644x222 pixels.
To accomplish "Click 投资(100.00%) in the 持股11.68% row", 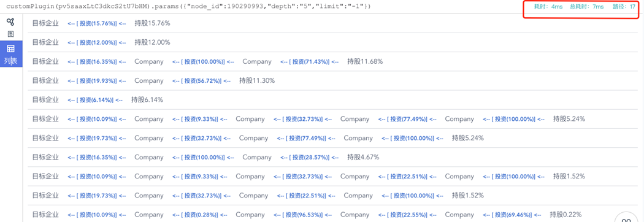I will click(x=203, y=62).
